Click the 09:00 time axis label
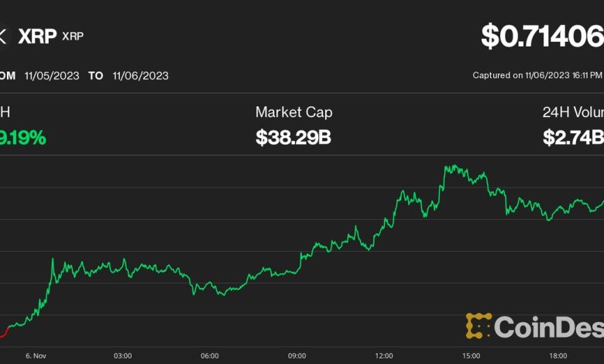Viewport: 604px width, 364px height. [297, 355]
